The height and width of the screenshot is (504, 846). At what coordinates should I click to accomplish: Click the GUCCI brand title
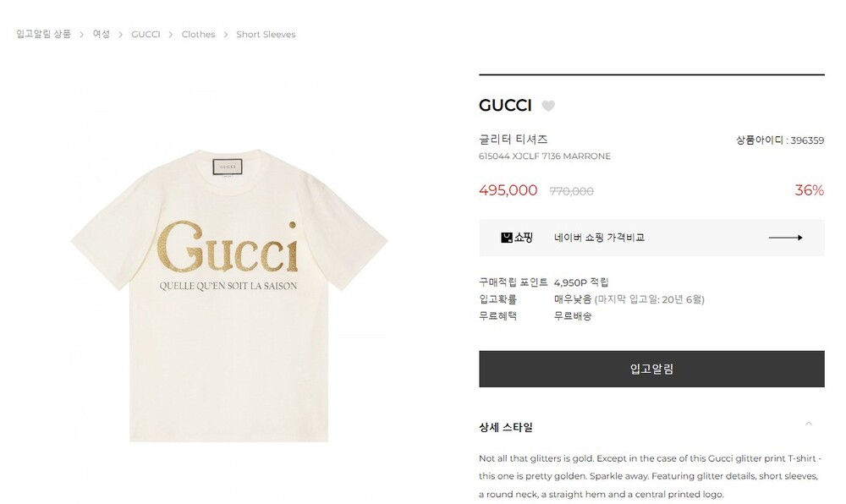505,105
